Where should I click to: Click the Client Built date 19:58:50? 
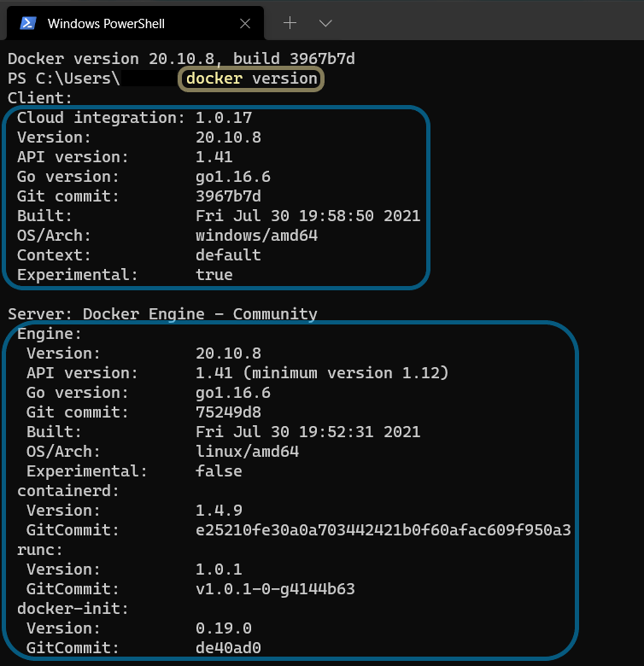[308, 216]
